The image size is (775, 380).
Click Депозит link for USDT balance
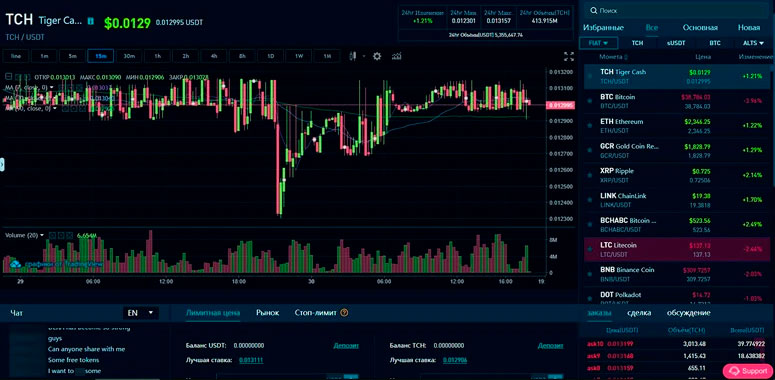pyautogui.click(x=346, y=345)
